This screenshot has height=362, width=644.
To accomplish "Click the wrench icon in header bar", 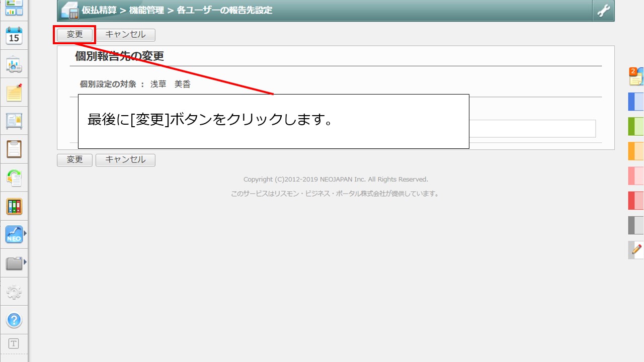I will (603, 11).
